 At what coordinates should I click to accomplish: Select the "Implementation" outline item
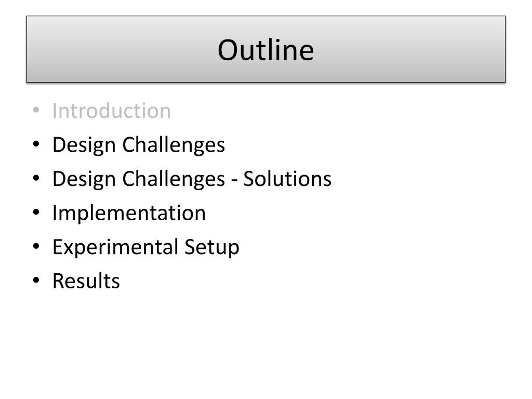click(x=129, y=214)
